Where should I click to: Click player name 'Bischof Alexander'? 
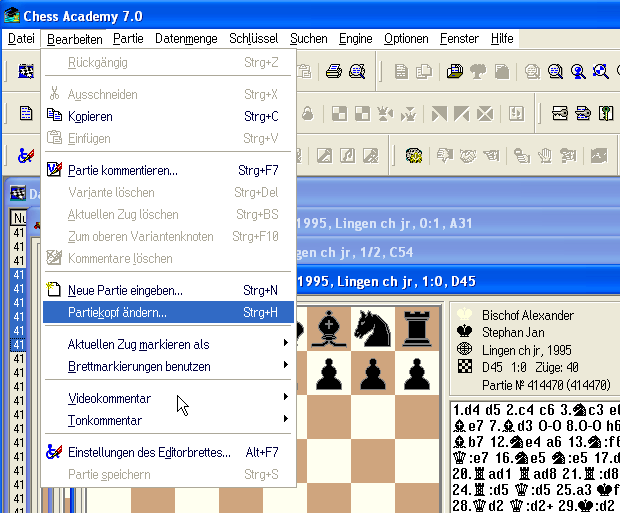[527, 315]
